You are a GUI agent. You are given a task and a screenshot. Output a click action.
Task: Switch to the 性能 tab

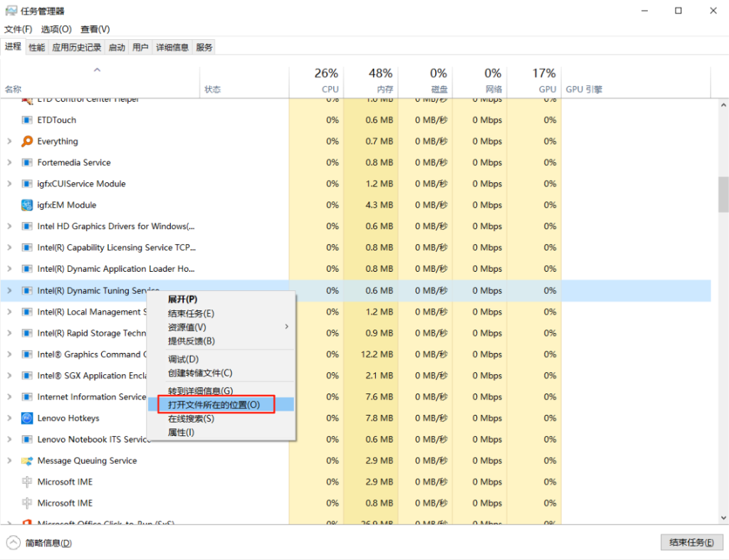coord(36,48)
